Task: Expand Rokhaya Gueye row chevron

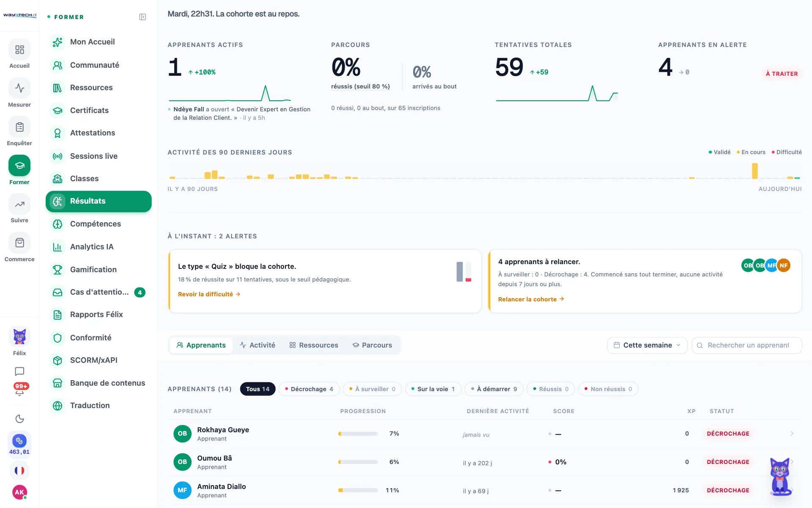Action: coord(792,433)
